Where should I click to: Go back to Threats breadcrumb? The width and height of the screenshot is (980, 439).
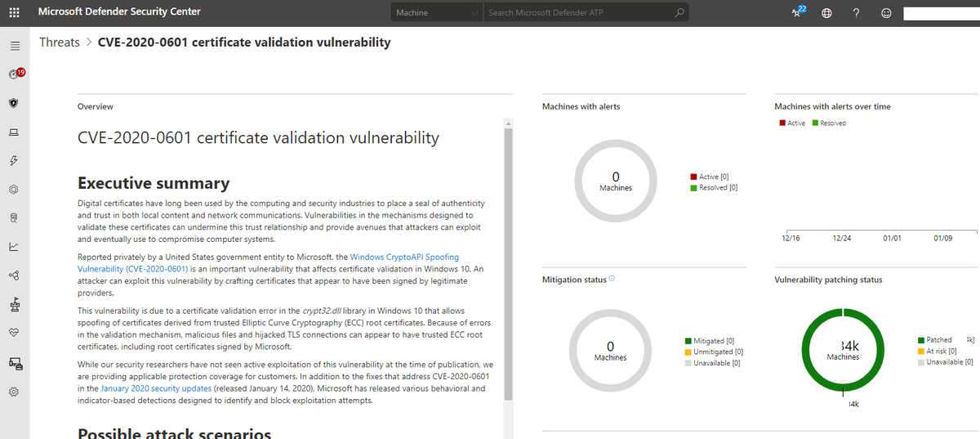(60, 42)
